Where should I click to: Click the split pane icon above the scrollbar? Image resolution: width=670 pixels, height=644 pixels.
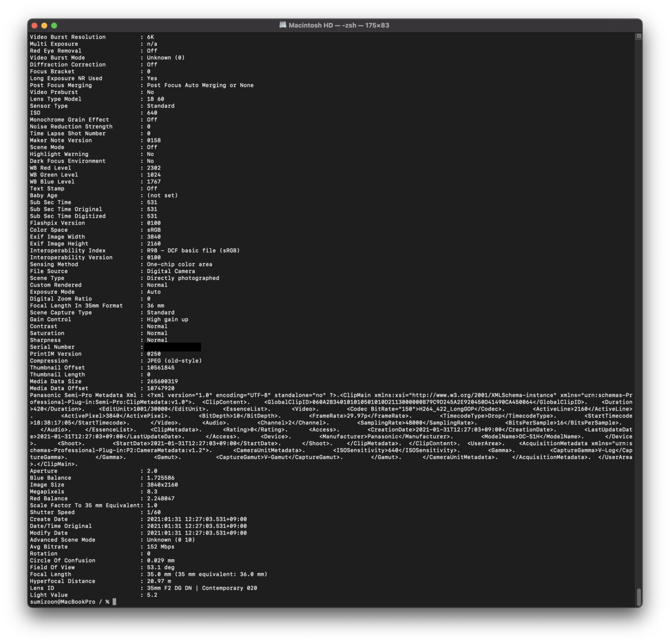639,36
